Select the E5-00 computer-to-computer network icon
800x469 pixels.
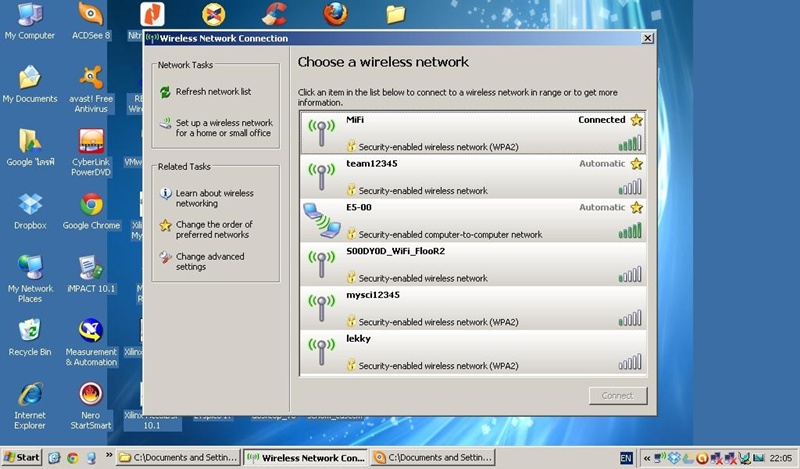(321, 220)
